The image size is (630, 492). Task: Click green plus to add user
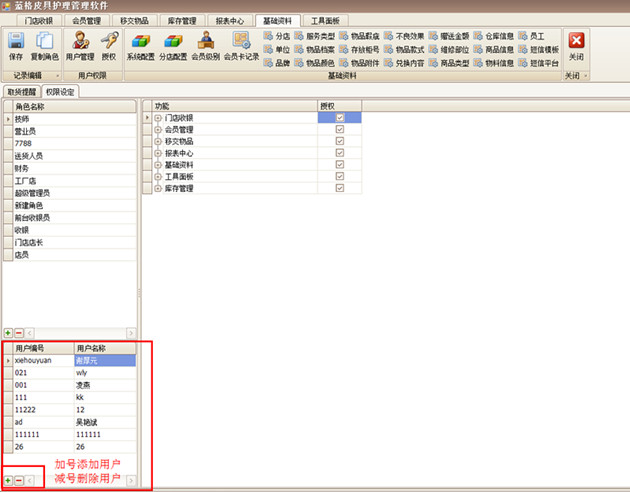pyautogui.click(x=8, y=481)
